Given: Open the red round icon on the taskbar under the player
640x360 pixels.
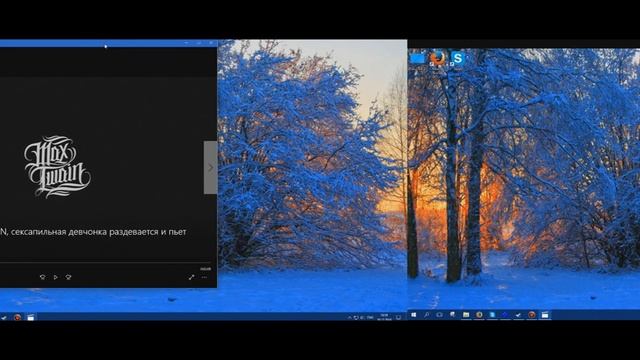Looking at the screenshot, I should pyautogui.click(x=17, y=317).
